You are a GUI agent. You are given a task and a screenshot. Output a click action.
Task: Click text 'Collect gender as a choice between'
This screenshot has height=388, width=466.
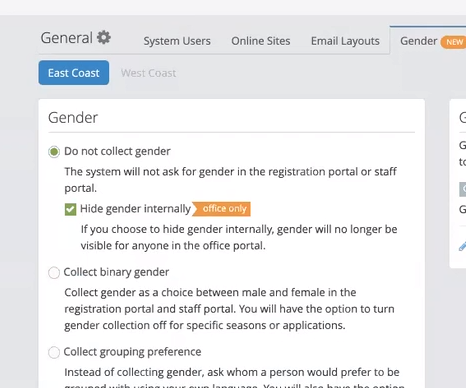[x=152, y=292]
